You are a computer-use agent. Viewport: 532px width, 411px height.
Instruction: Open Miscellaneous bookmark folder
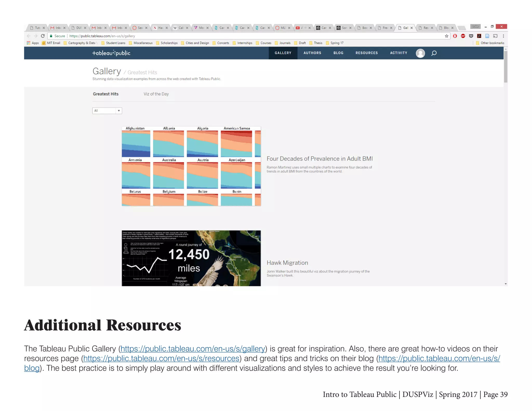[x=141, y=43]
